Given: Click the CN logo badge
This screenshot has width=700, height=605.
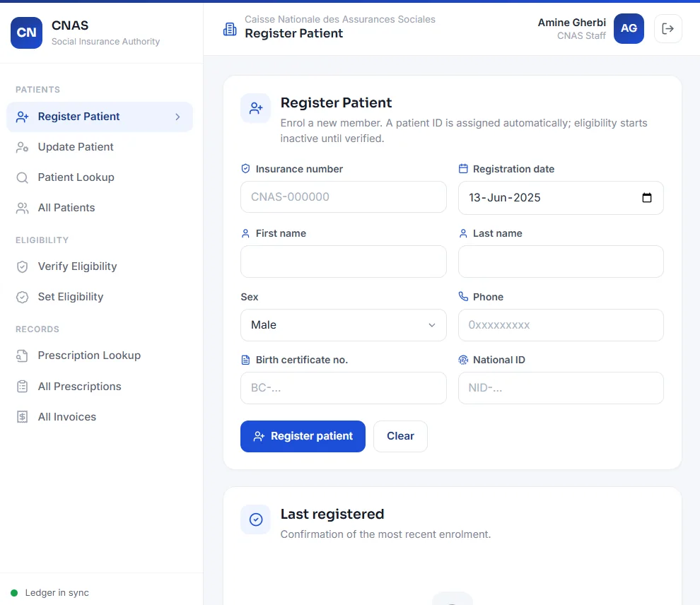Looking at the screenshot, I should click(x=26, y=33).
